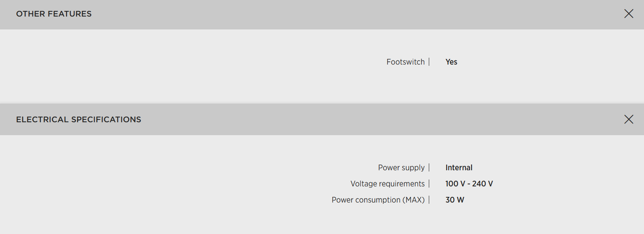The image size is (644, 234).
Task: Click the divider bar beside Voltage requirements
Action: (x=429, y=184)
